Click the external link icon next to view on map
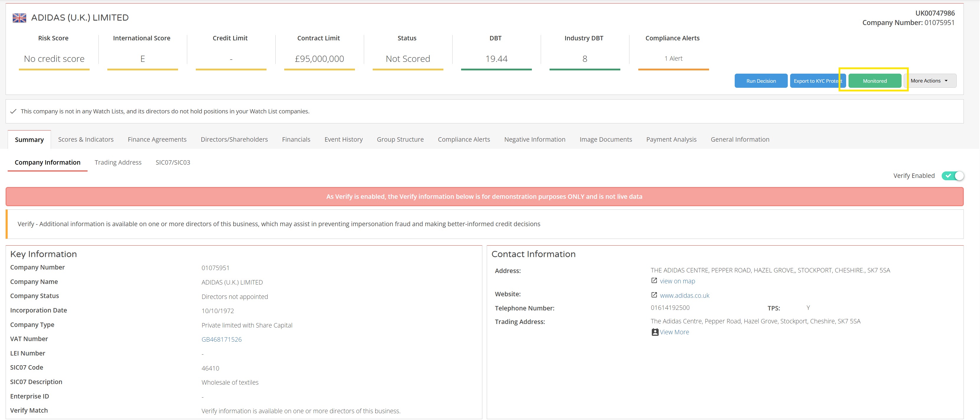Viewport: 980px width, 420px height. [654, 280]
